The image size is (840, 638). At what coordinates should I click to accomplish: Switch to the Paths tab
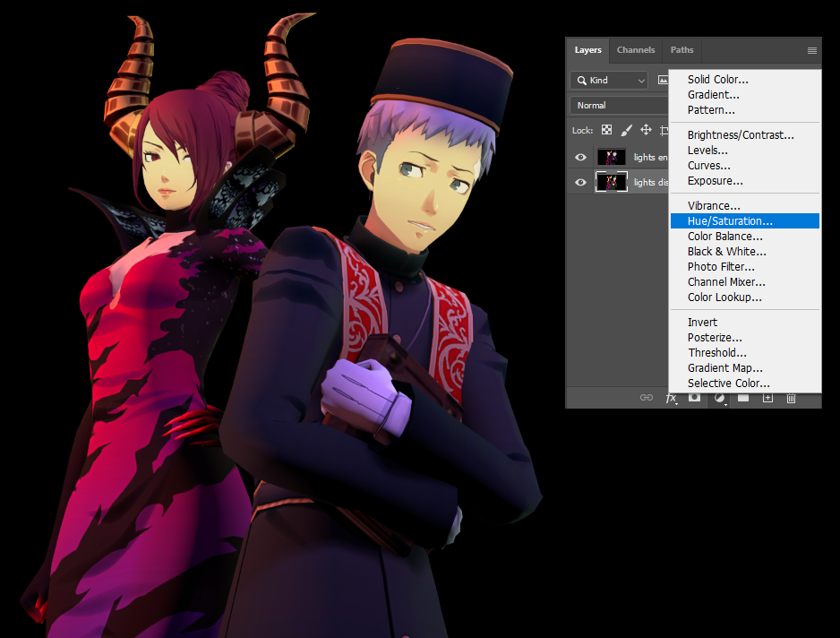pos(682,50)
